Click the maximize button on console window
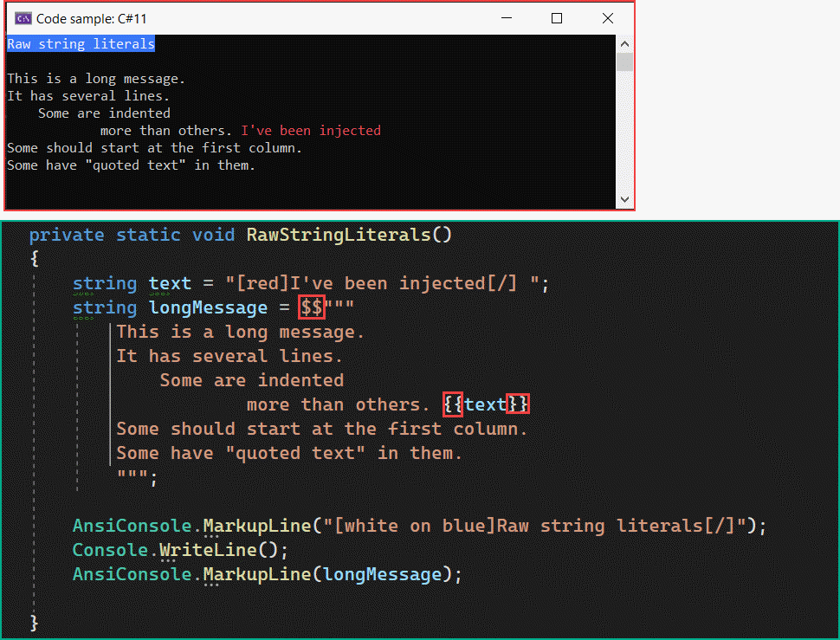This screenshot has width=840, height=640. [x=557, y=17]
